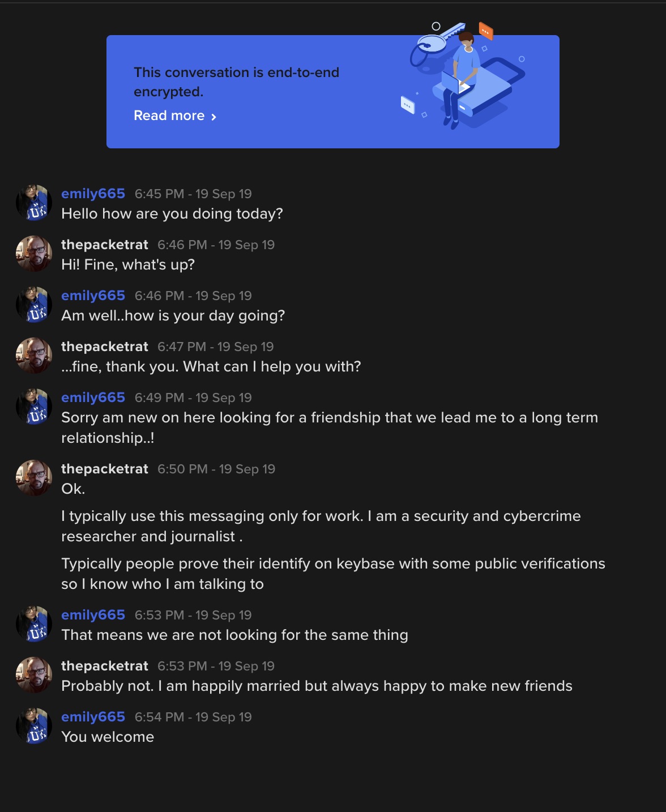
Task: Click emily665's avatar beside "Am well" message
Action: (34, 305)
